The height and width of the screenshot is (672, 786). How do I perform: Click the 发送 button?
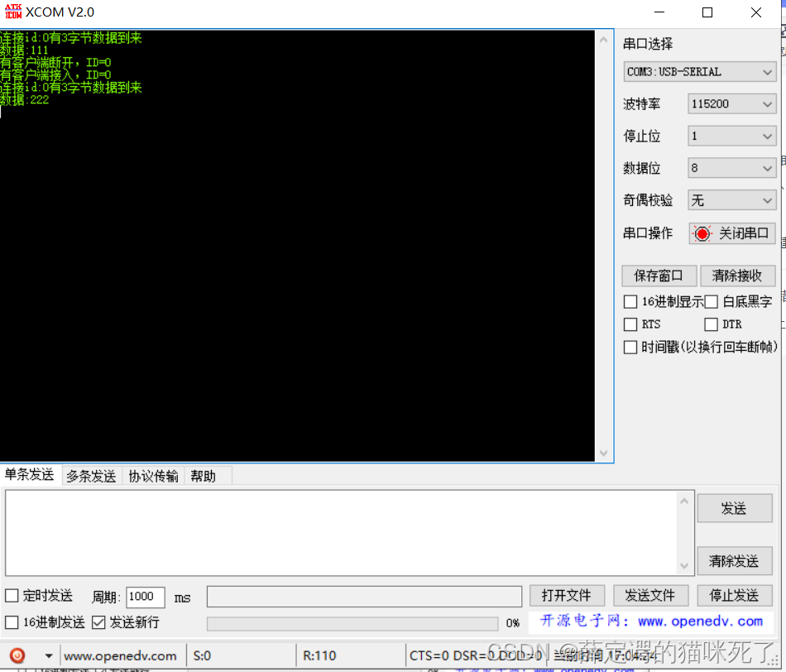(735, 508)
